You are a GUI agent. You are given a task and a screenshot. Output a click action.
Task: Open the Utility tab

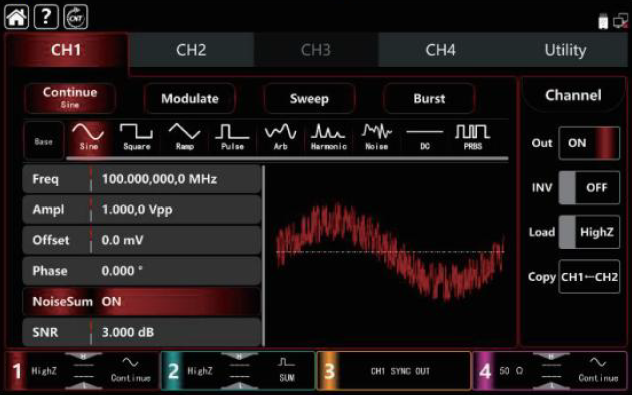point(565,50)
